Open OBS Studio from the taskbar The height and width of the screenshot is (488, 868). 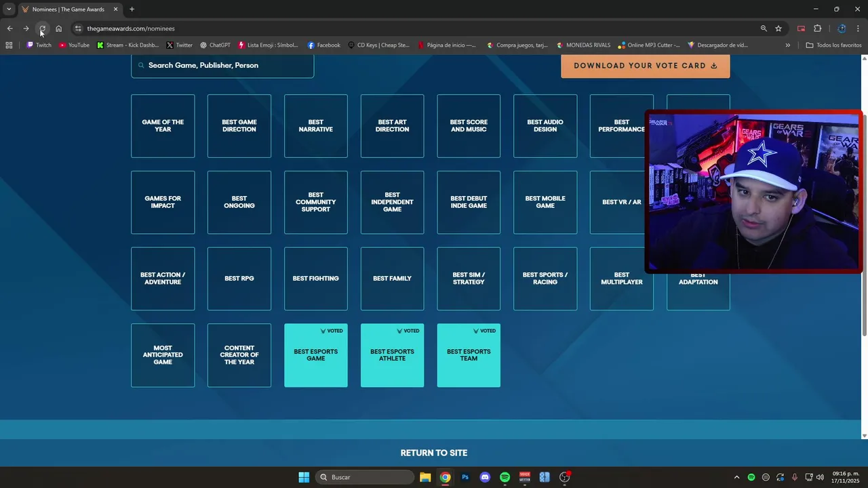click(565, 477)
